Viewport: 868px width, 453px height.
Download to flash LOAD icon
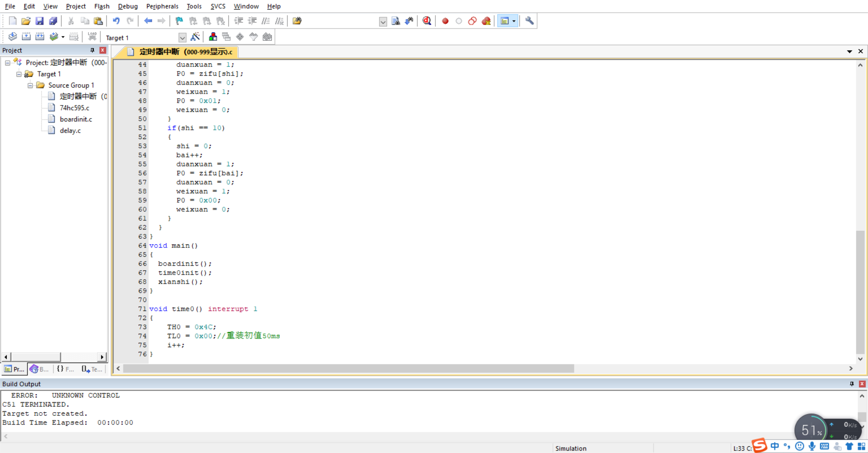[x=92, y=37]
